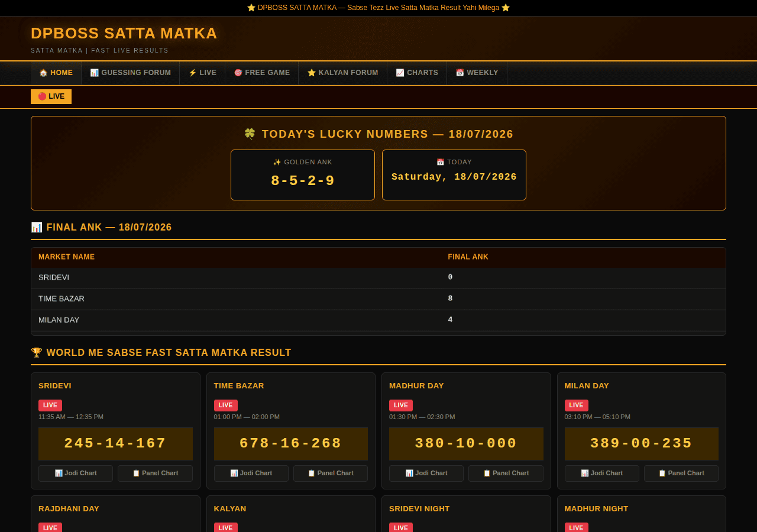Click the TIME BAZAR card title

pyautogui.click(x=239, y=386)
